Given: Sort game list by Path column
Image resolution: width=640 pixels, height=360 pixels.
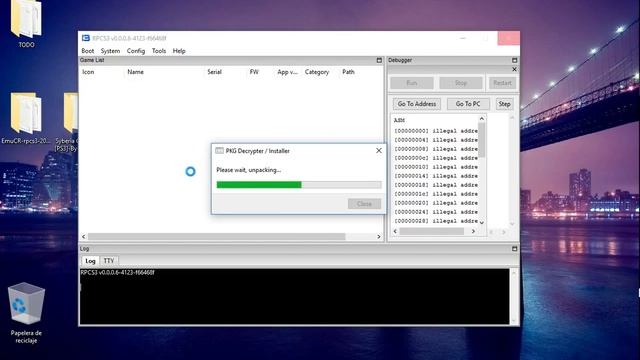Looking at the screenshot, I should pos(348,72).
